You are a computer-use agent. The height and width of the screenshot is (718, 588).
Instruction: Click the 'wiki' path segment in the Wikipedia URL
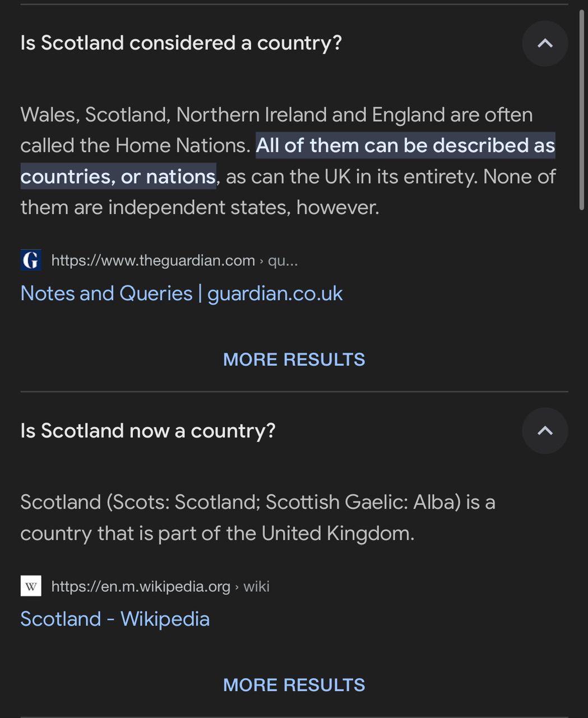256,586
